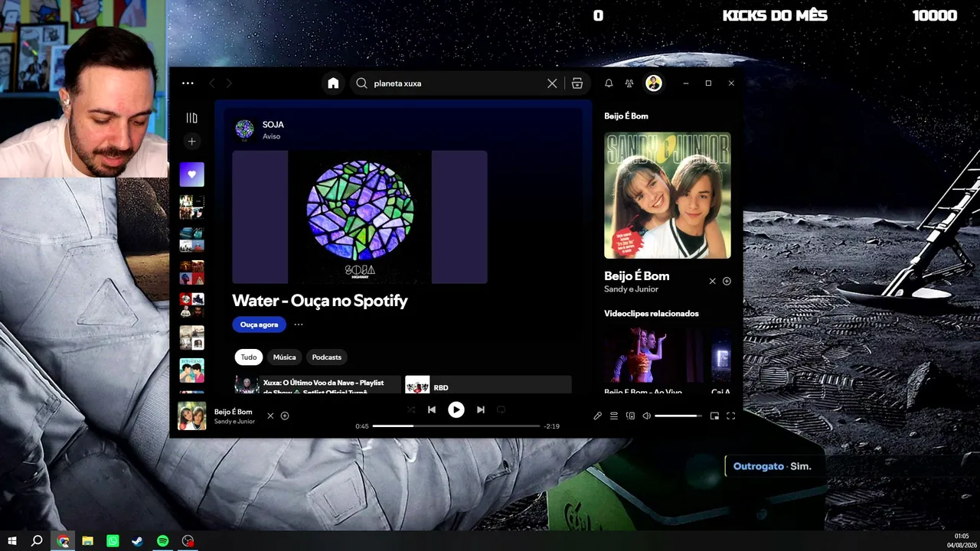This screenshot has width=980, height=551.
Task: Open lyrics microphone icon
Action: 598,416
